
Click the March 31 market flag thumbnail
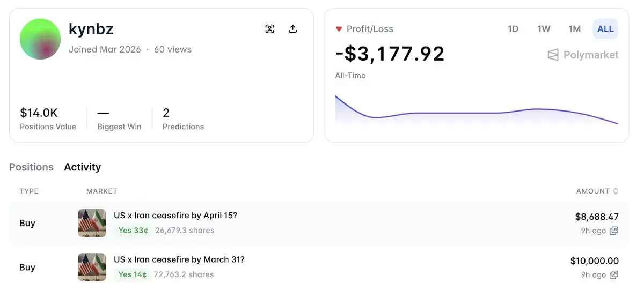coord(92,267)
